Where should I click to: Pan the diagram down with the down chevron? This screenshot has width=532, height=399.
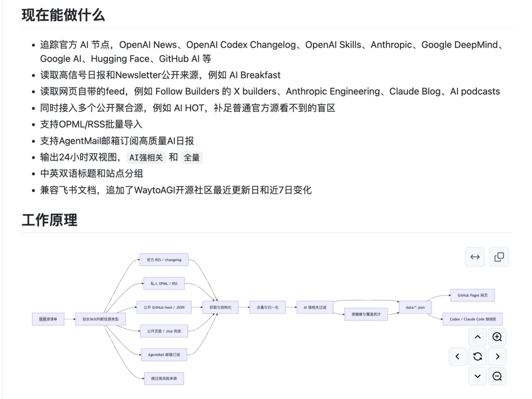pos(477,376)
